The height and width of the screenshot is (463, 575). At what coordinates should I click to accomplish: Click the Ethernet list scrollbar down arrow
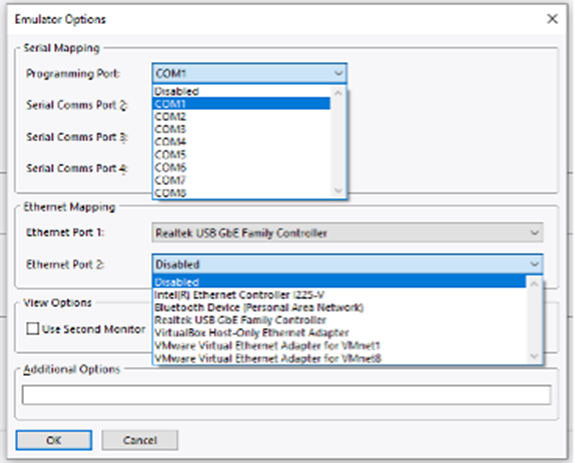[534, 356]
